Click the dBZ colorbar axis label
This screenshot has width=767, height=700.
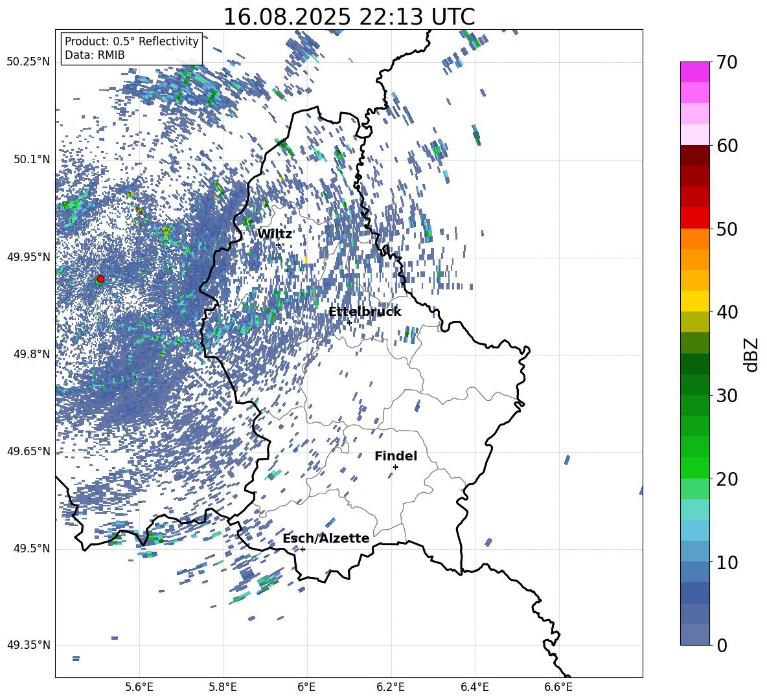point(752,354)
